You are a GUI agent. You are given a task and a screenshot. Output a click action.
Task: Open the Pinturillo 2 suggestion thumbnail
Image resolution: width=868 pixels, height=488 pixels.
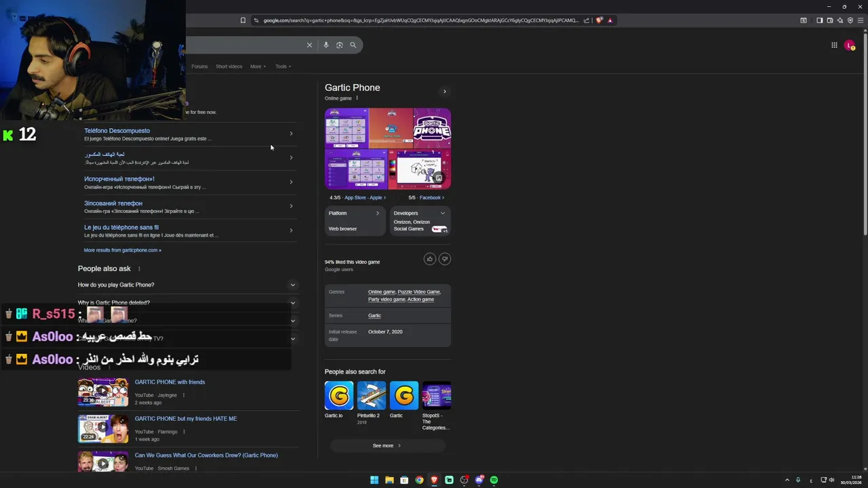[372, 396]
